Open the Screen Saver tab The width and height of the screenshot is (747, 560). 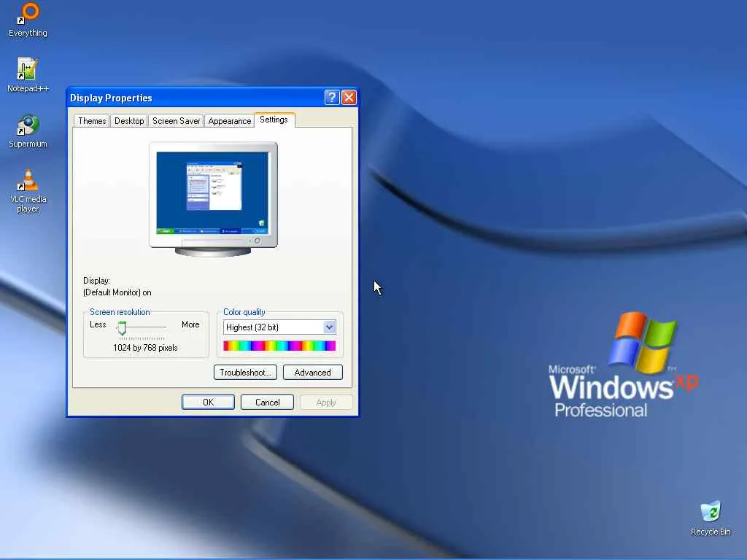pos(177,121)
